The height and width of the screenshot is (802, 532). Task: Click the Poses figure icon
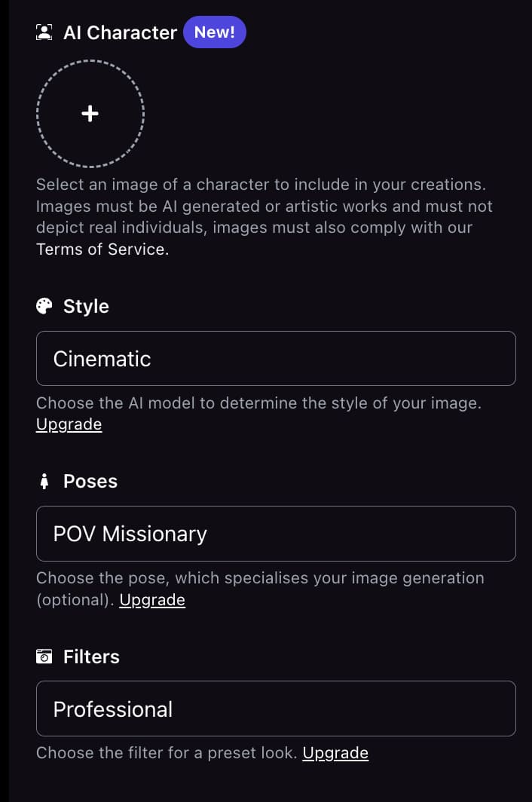tap(44, 482)
